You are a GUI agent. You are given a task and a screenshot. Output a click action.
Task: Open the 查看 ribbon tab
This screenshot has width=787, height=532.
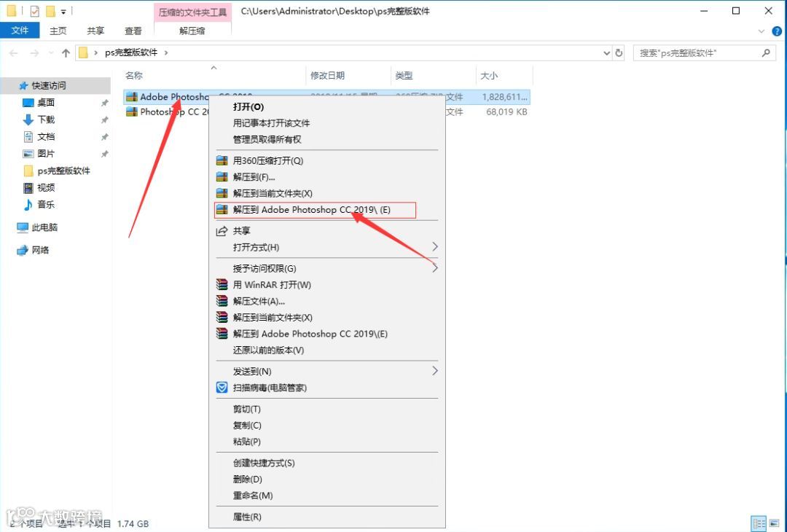click(133, 31)
